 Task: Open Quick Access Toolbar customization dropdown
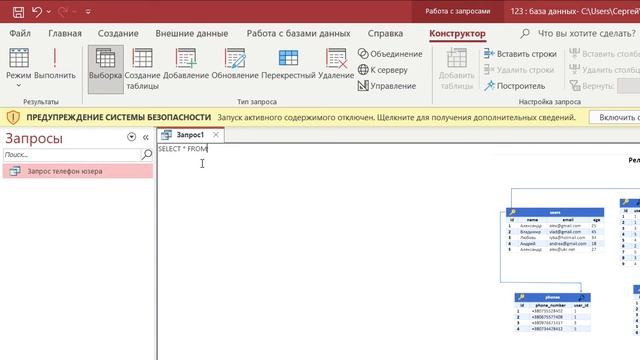[88, 12]
